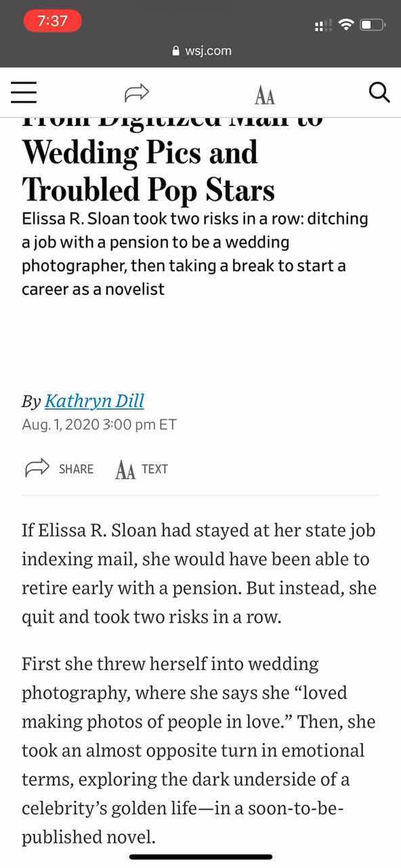
Task: Tap the subheadline starting 'Elissa R. Sloan took two risks'
Action: point(195,254)
